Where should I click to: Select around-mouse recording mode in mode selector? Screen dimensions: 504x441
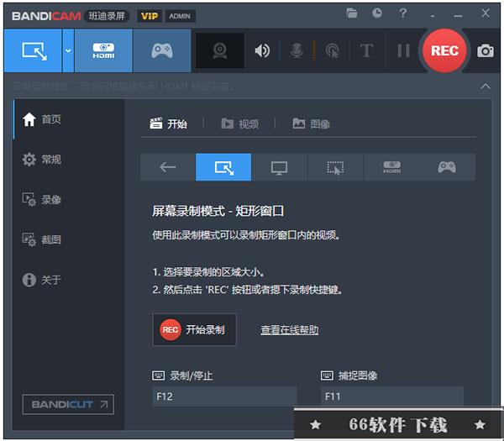(x=335, y=167)
